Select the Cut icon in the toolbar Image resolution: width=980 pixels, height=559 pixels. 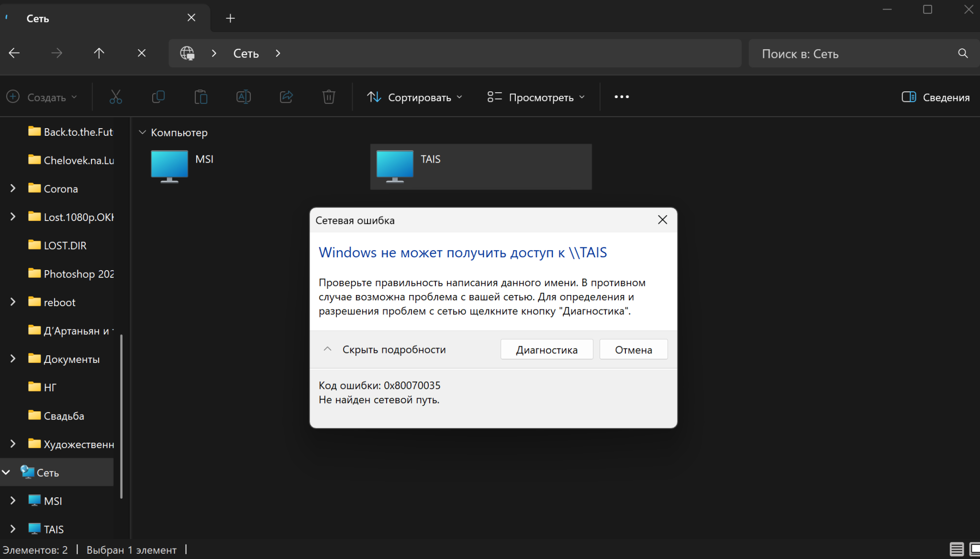click(x=115, y=97)
